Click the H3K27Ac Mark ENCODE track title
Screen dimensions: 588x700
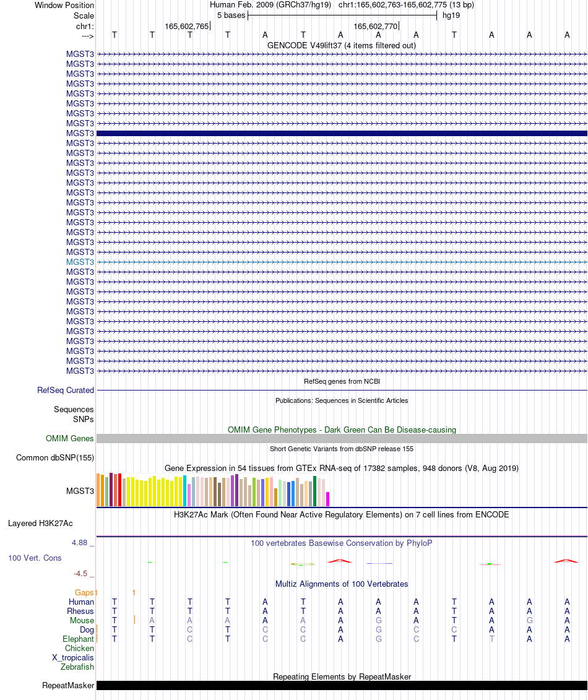point(342,514)
